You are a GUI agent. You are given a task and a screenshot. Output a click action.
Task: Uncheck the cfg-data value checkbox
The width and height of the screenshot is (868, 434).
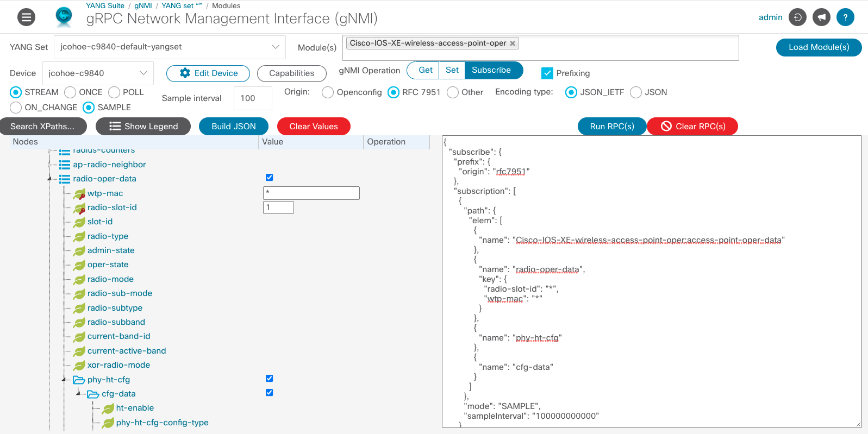269,393
